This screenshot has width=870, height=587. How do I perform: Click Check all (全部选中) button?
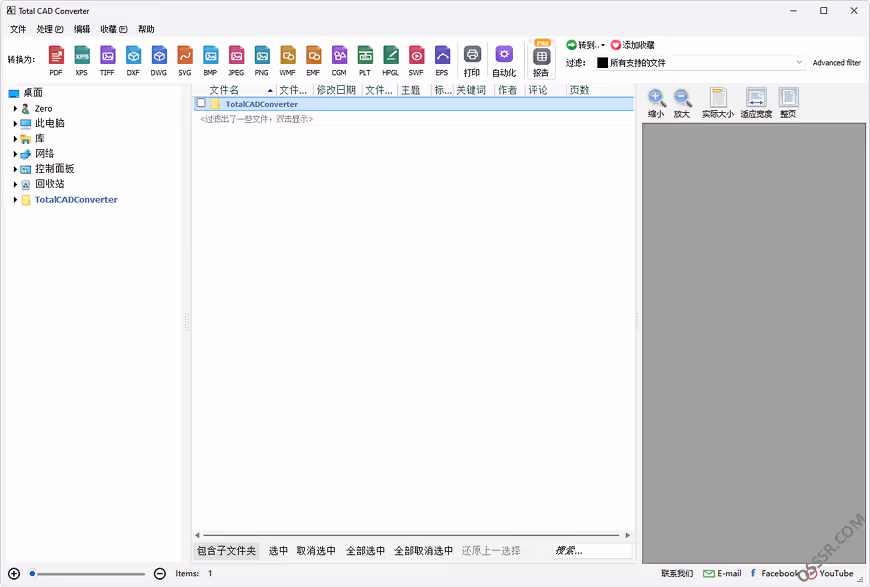tap(366, 551)
